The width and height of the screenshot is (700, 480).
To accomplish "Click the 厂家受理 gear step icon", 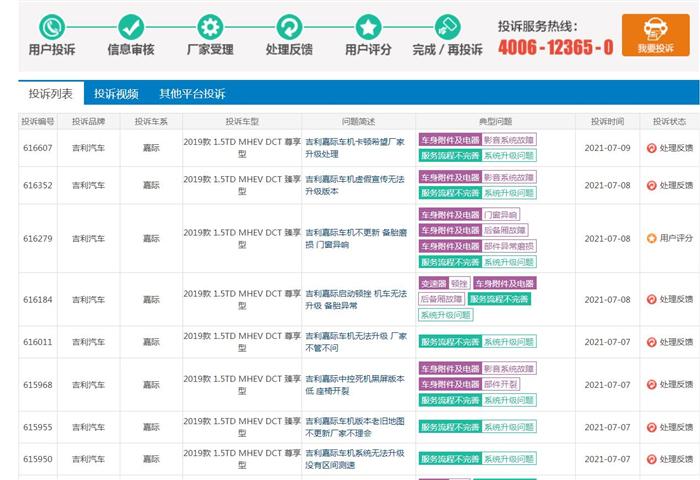I will pos(210,27).
